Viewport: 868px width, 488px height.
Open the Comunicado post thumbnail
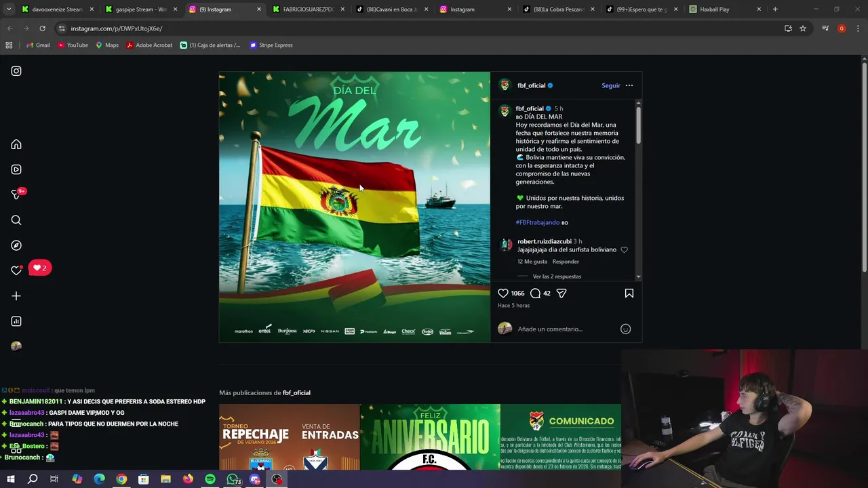point(561,437)
